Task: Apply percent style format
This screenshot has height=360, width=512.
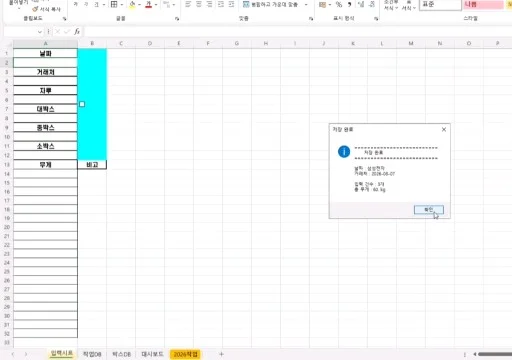Action: coord(339,4)
